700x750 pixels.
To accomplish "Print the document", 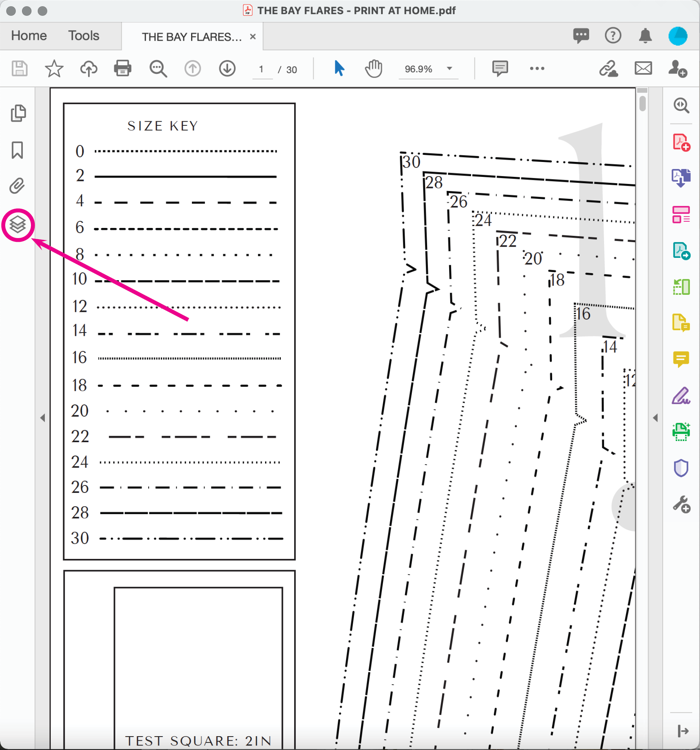I will [123, 69].
